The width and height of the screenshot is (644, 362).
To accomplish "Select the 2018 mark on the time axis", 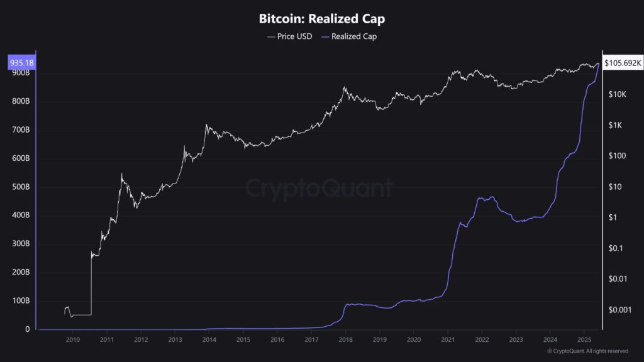I will tap(345, 339).
